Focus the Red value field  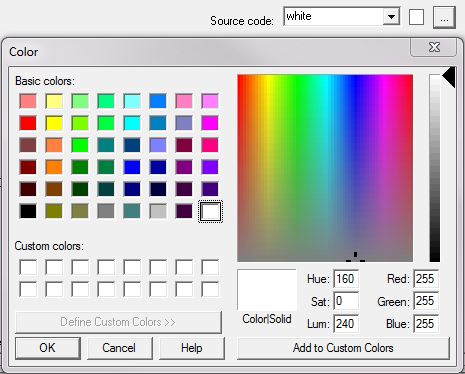click(x=426, y=279)
